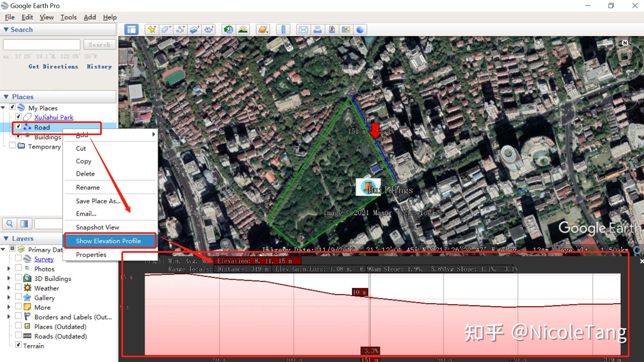Check the Temporary Places checkbox
Screen dimensions: 644x362
pyautogui.click(x=12, y=145)
